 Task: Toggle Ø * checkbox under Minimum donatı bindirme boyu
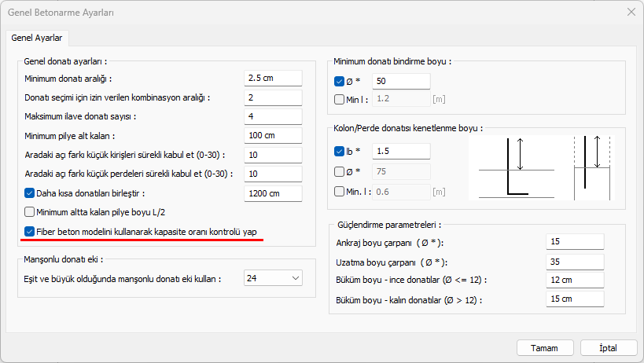coord(340,81)
